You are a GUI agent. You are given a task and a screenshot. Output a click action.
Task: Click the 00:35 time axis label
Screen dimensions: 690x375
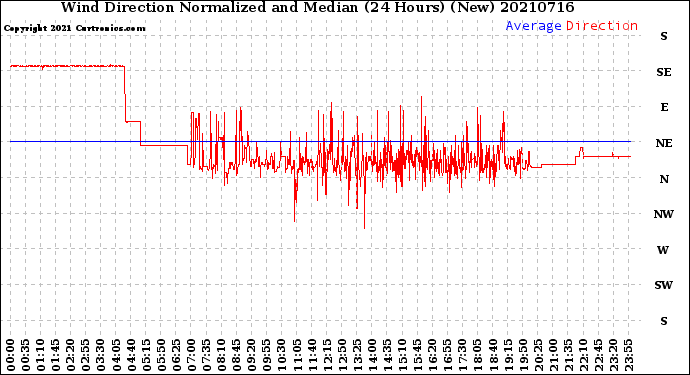point(26,355)
